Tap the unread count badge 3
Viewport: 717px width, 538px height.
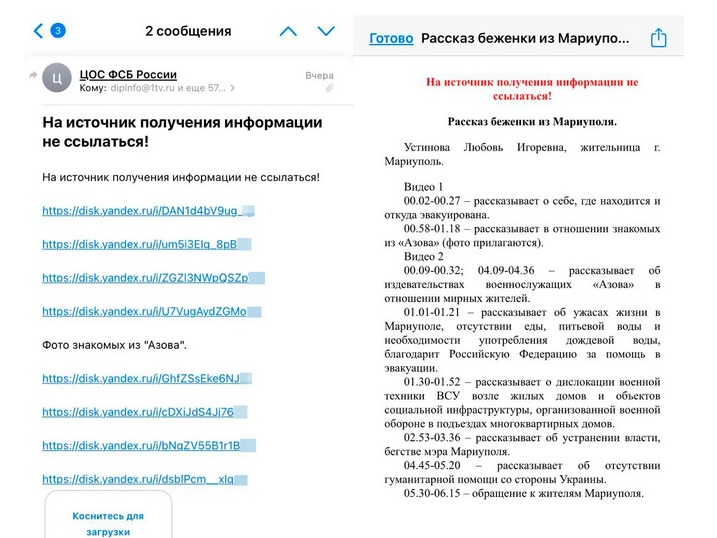point(58,31)
